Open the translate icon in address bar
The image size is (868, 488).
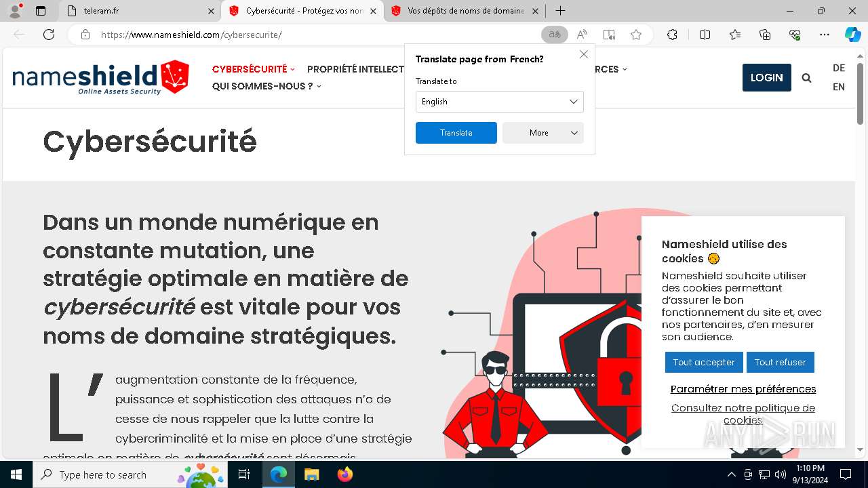pyautogui.click(x=555, y=35)
